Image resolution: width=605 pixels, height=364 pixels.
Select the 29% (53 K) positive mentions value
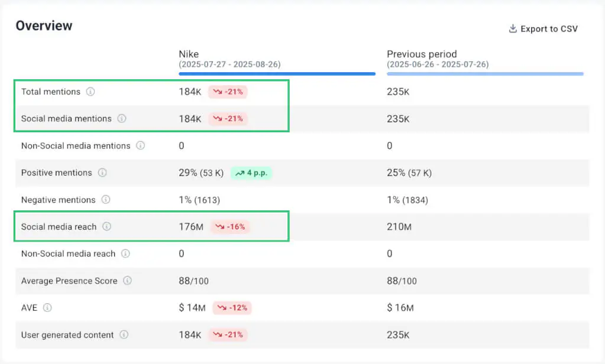201,173
